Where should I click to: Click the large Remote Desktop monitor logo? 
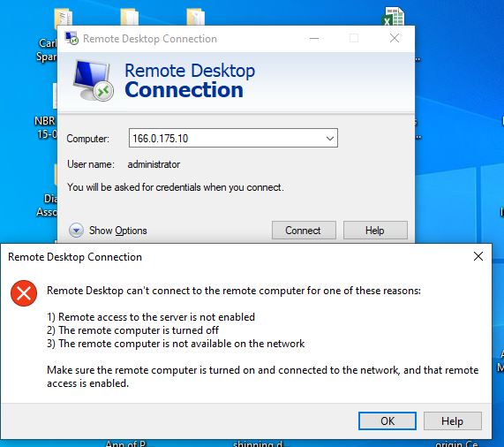coord(94,80)
